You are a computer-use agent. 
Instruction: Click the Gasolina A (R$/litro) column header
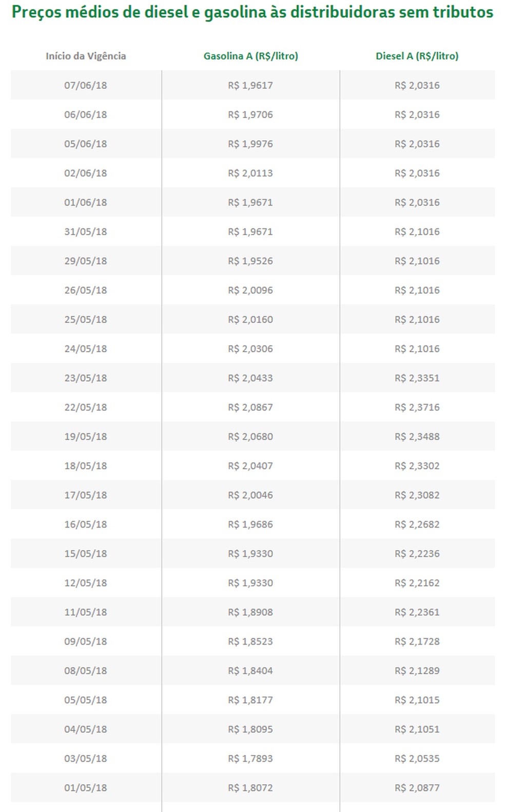click(250, 56)
